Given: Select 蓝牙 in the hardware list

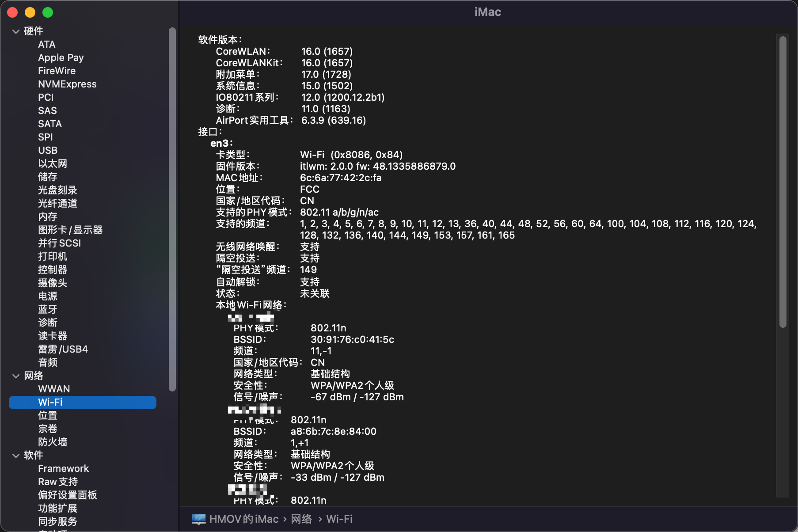Looking at the screenshot, I should pos(48,309).
